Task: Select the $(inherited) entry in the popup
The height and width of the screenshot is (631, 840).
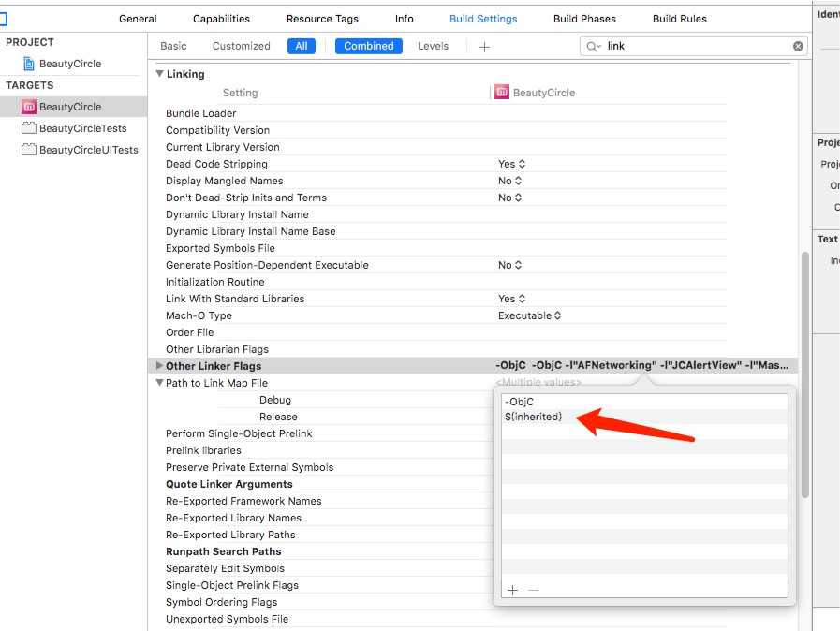Action: 644,417
